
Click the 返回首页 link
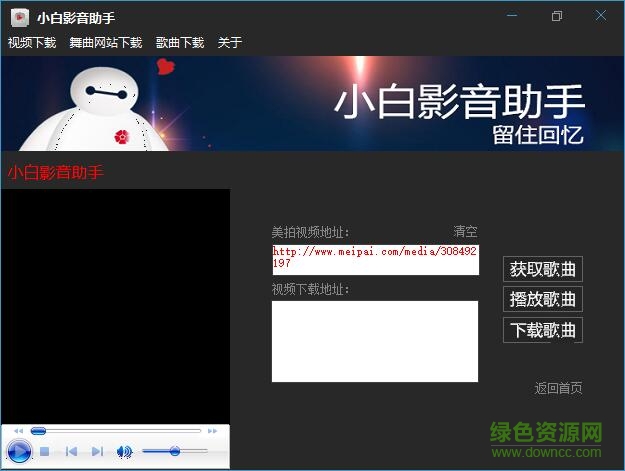[x=558, y=388]
